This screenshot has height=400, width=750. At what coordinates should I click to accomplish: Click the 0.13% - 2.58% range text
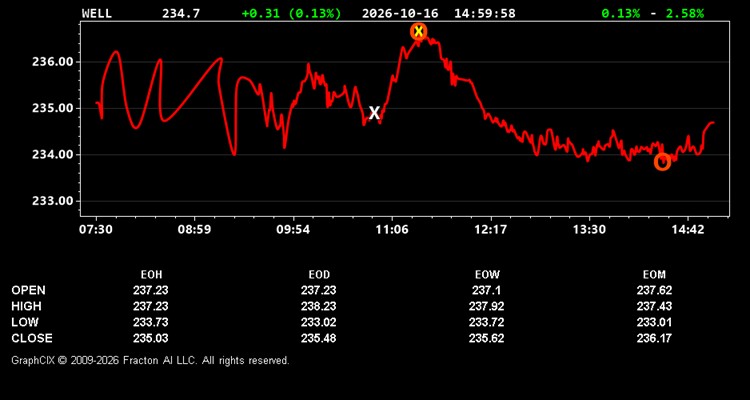(653, 13)
